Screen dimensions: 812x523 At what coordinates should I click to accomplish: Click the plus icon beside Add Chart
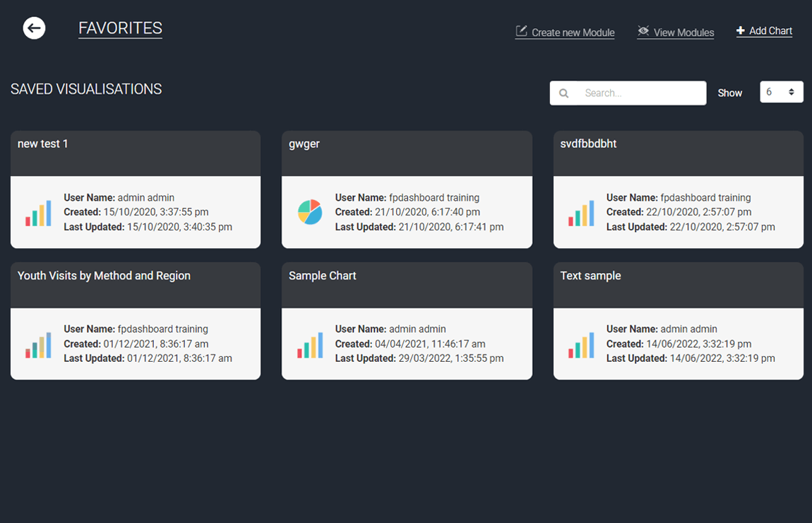click(x=741, y=30)
